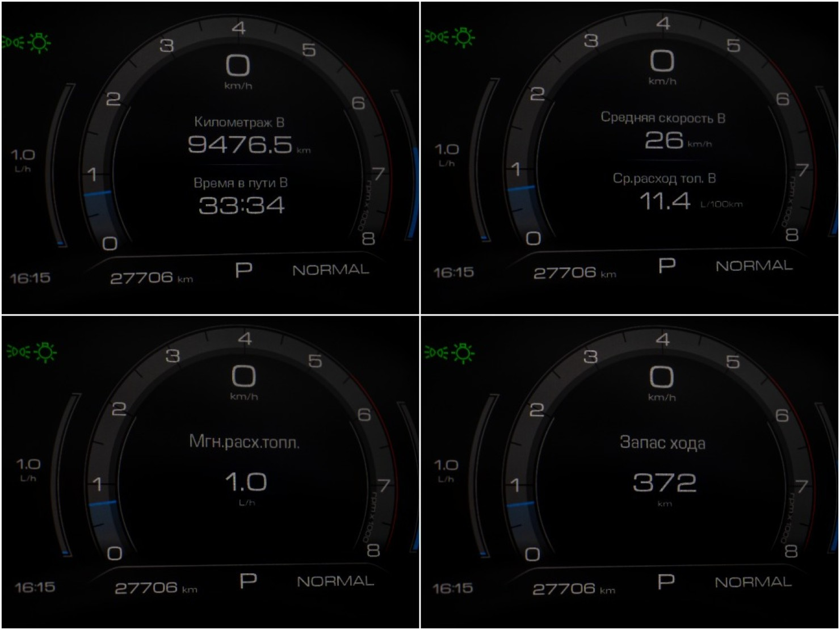Click the 9476.5 km trip distance value

(x=249, y=145)
